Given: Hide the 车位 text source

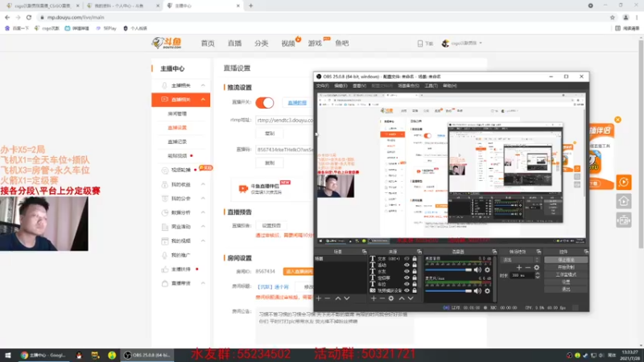Looking at the screenshot, I should 407,284.
